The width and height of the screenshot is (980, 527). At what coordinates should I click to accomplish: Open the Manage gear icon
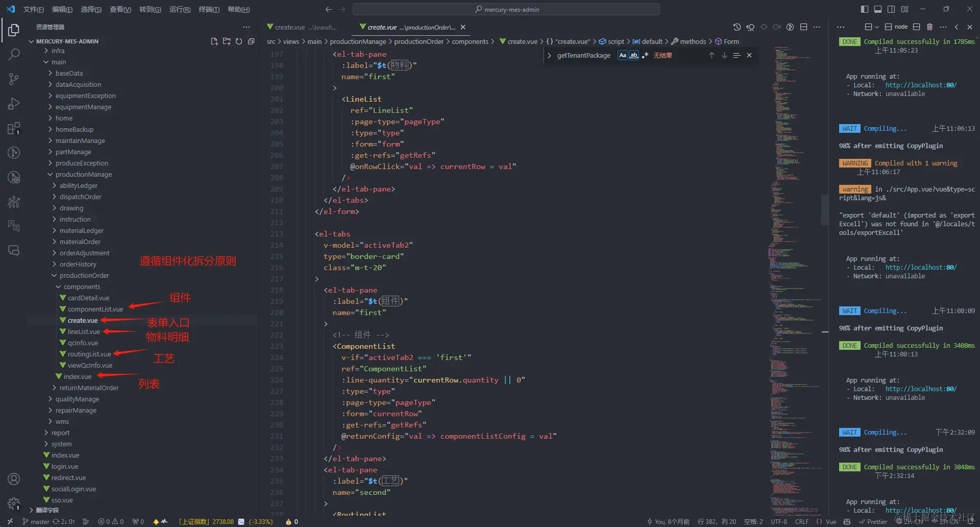[14, 504]
